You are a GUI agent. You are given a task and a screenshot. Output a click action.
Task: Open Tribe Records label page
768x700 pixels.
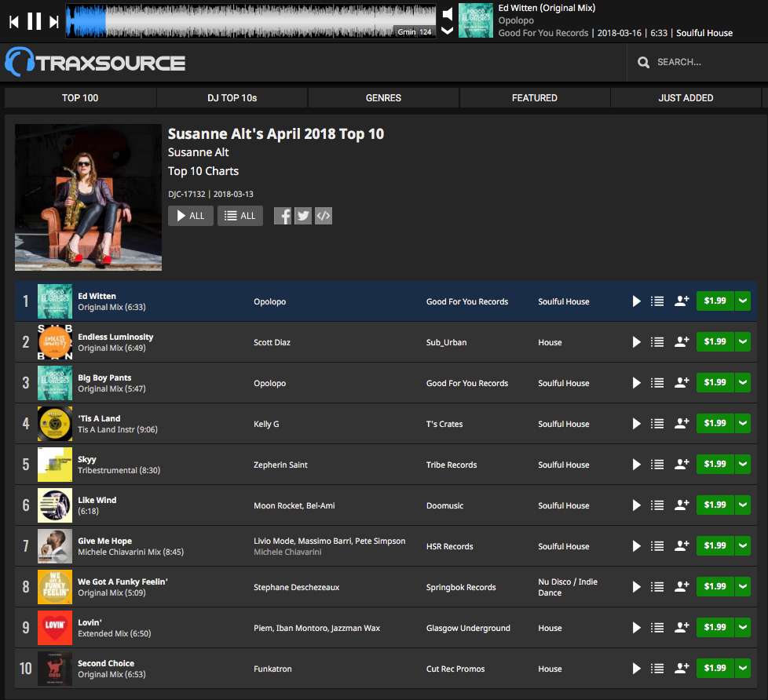pyautogui.click(x=451, y=465)
